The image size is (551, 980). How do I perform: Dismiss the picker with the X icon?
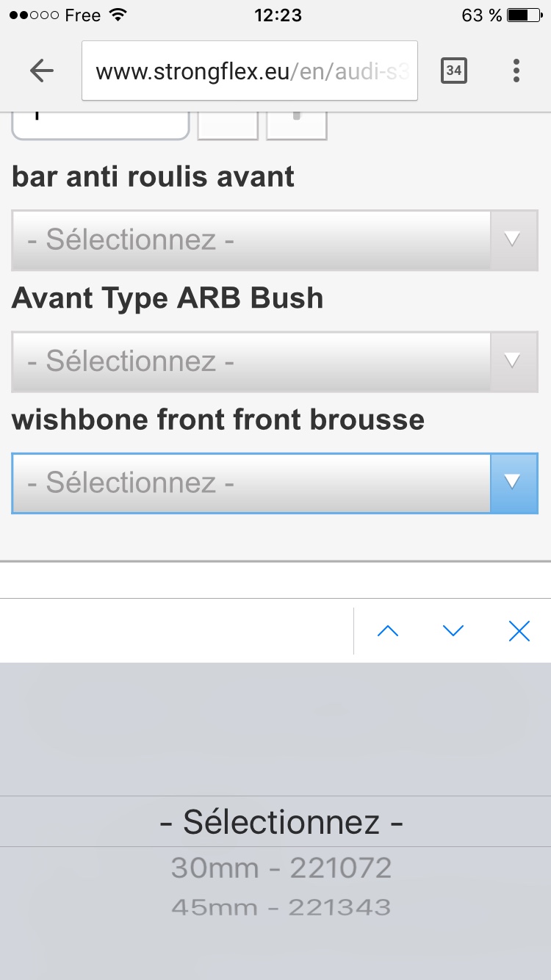pos(519,631)
